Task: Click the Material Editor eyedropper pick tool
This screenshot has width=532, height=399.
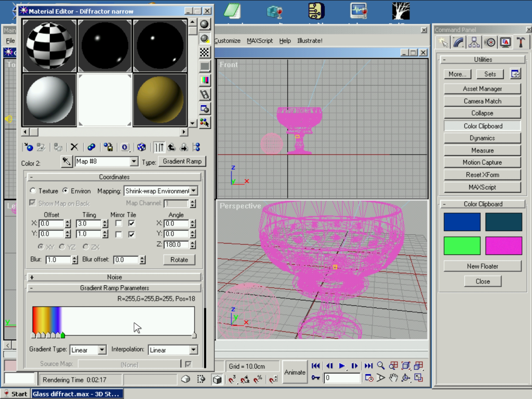Action: tap(66, 162)
